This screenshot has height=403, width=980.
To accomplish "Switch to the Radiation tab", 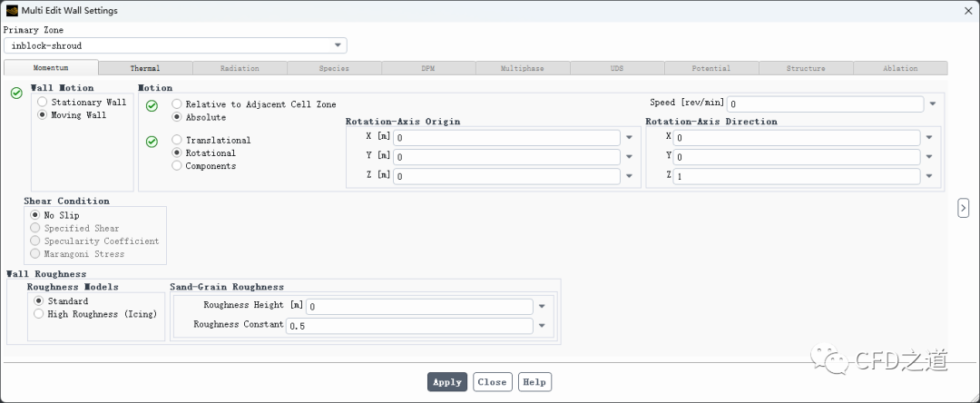I will [x=240, y=68].
